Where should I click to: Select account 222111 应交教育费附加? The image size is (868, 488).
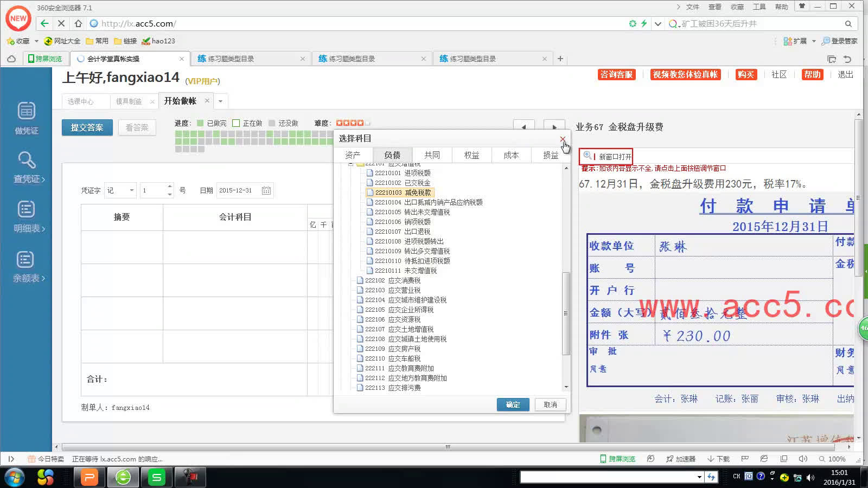click(x=399, y=368)
